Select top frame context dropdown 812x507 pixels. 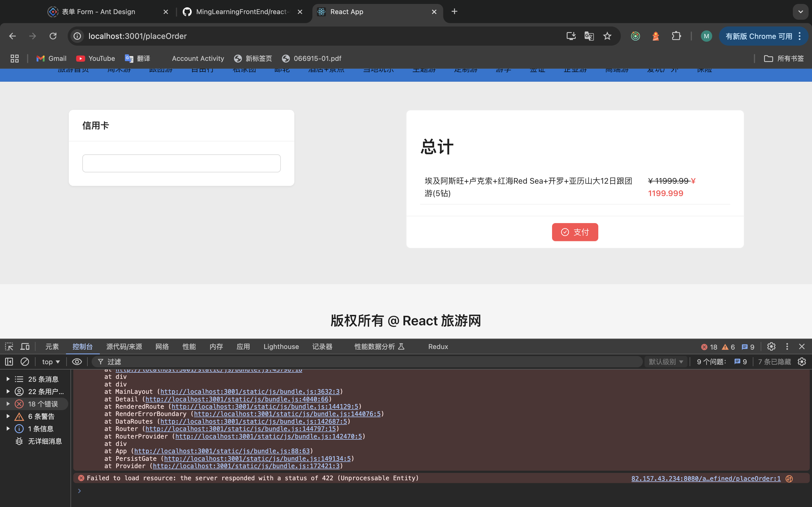pyautogui.click(x=50, y=362)
